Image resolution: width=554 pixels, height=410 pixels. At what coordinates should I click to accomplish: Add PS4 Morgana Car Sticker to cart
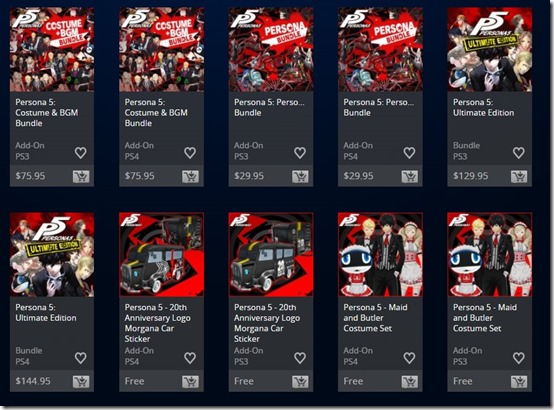tap(190, 382)
